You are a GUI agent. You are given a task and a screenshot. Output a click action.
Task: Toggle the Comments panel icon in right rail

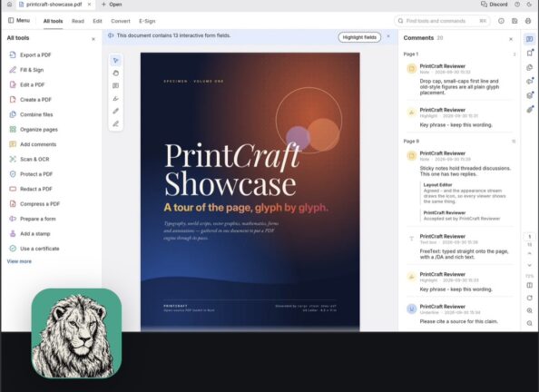click(530, 39)
